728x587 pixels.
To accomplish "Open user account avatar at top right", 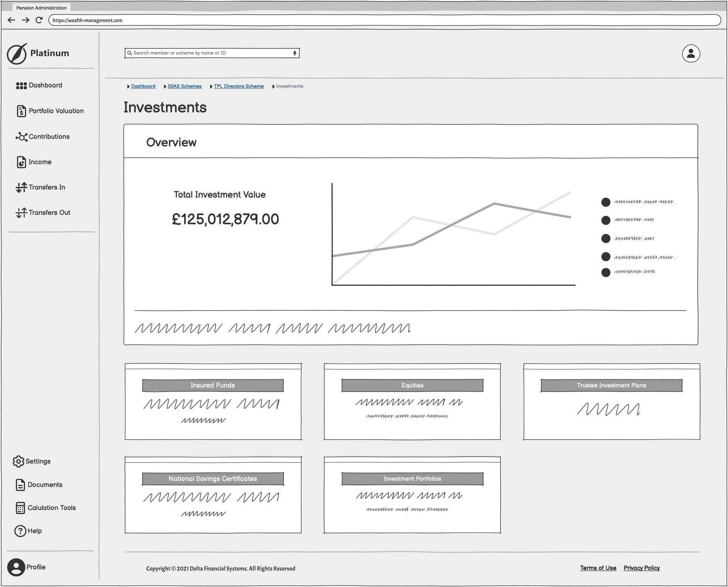I will coord(691,54).
